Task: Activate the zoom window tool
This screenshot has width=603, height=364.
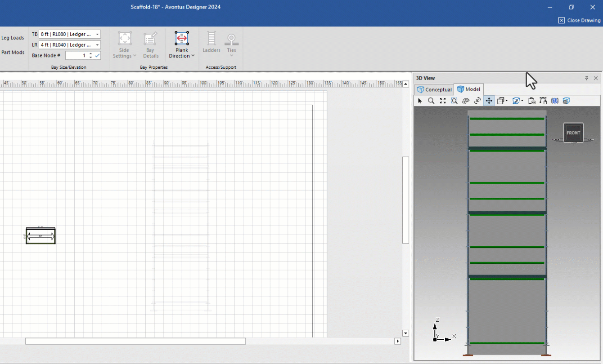Action: coord(454,101)
